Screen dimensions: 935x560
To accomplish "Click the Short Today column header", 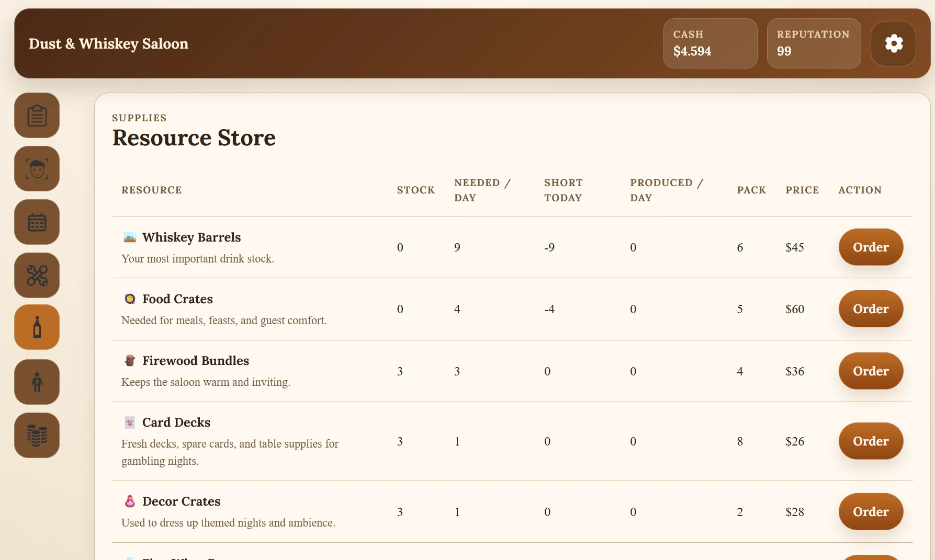I will [x=563, y=190].
